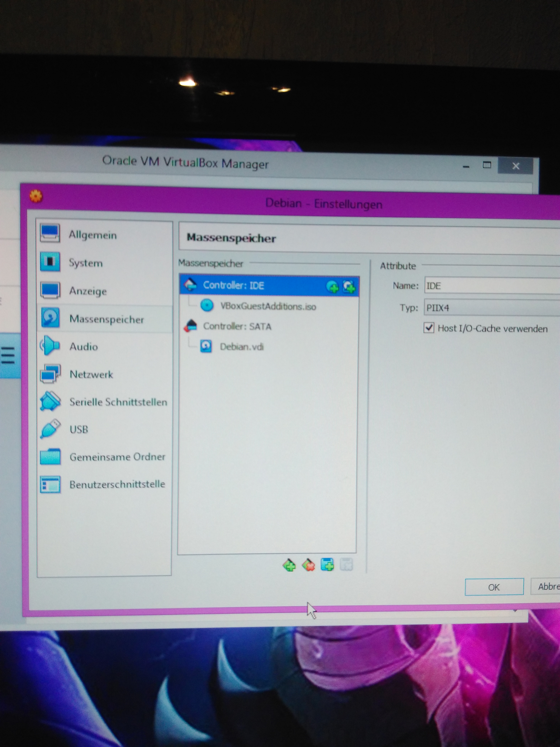
Task: Go to USB settings section
Action: click(79, 429)
